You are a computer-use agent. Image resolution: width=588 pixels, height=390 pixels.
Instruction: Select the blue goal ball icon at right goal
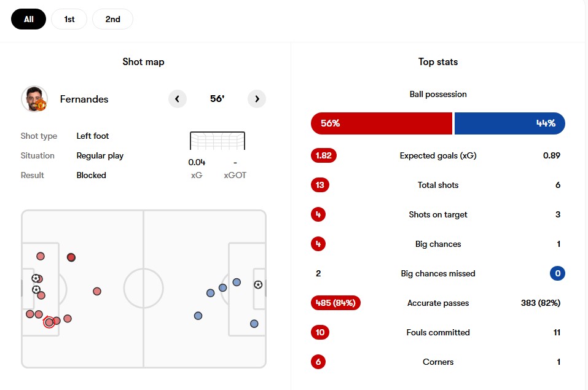coord(258,284)
